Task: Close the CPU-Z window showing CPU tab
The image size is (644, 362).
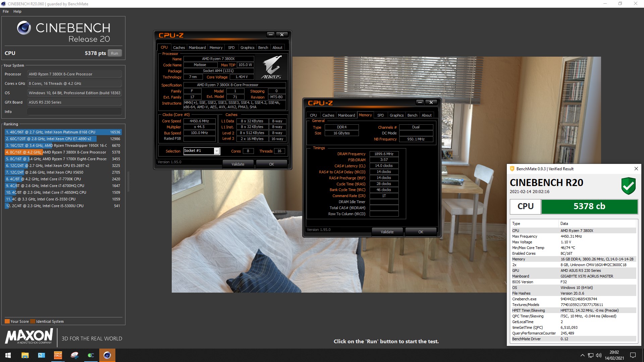Action: [x=282, y=35]
